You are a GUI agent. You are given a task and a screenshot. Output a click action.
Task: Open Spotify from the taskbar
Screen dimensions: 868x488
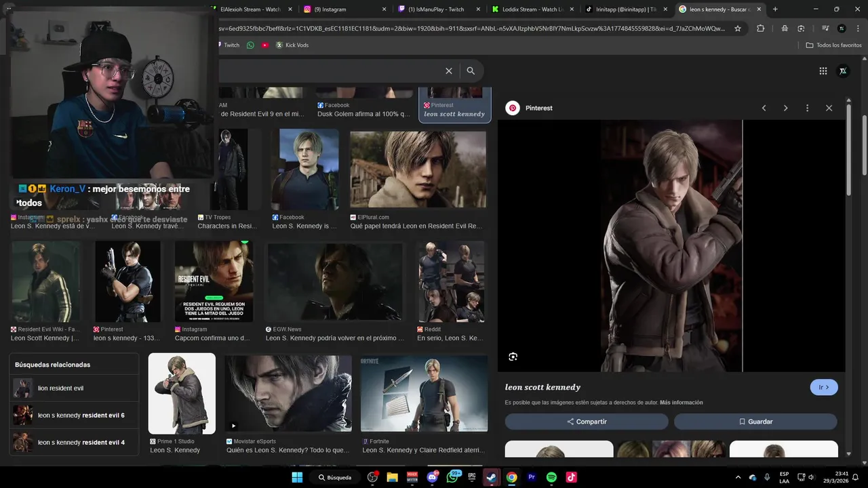551,477
